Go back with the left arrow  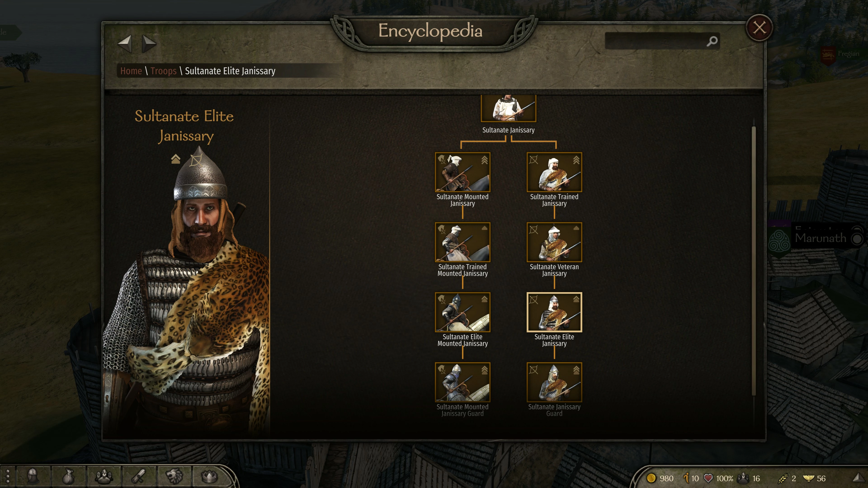[125, 44]
